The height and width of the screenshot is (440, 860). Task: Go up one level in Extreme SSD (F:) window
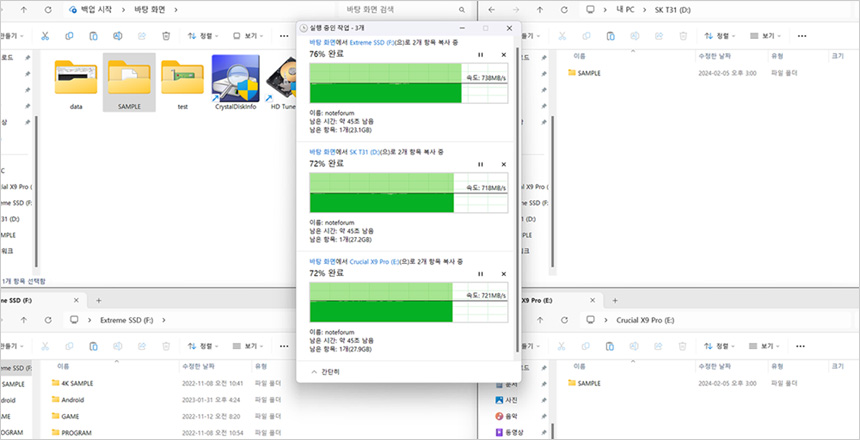24,320
